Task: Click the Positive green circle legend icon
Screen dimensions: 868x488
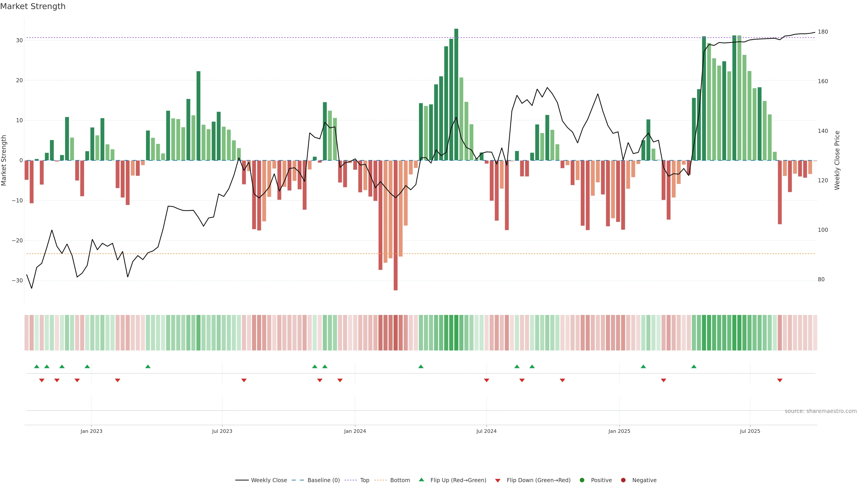Action: [x=582, y=480]
